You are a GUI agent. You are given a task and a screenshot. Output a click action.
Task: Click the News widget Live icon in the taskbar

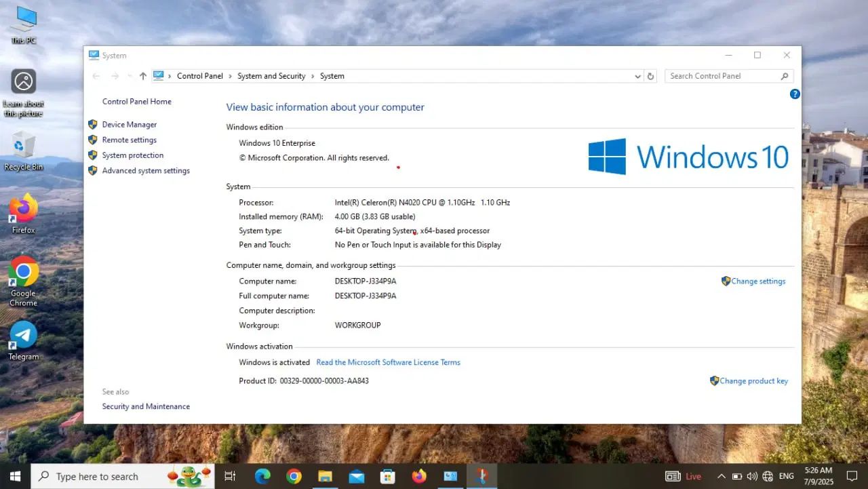pos(683,476)
